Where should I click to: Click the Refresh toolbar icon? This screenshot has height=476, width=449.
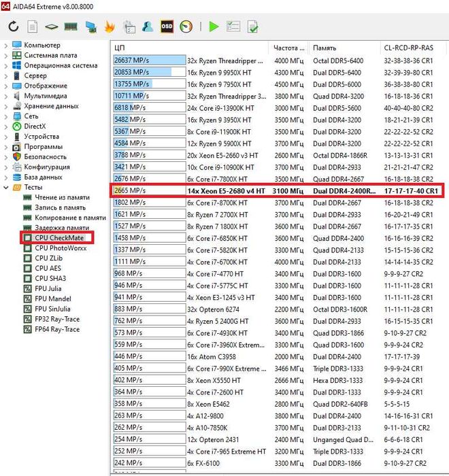click(14, 27)
